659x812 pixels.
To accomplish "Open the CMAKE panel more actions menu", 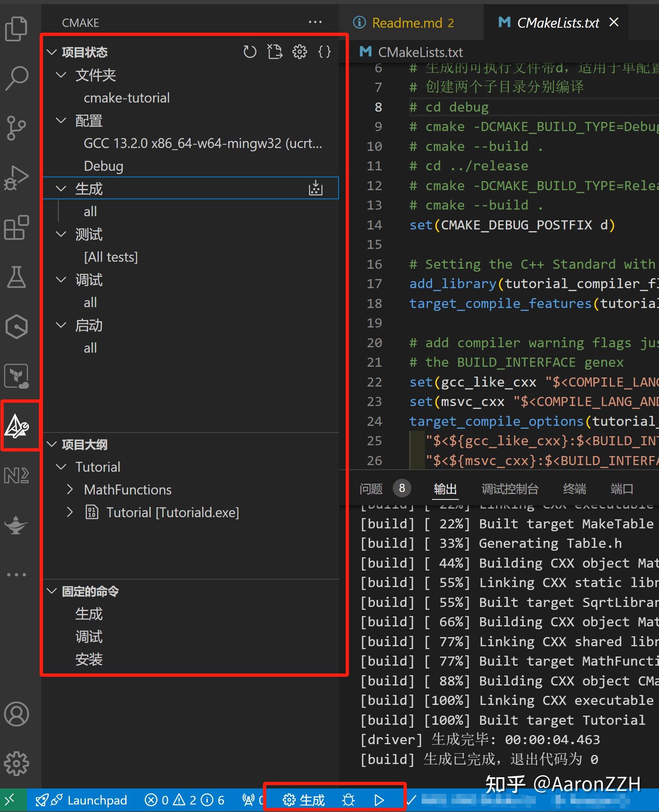I will 315,22.
